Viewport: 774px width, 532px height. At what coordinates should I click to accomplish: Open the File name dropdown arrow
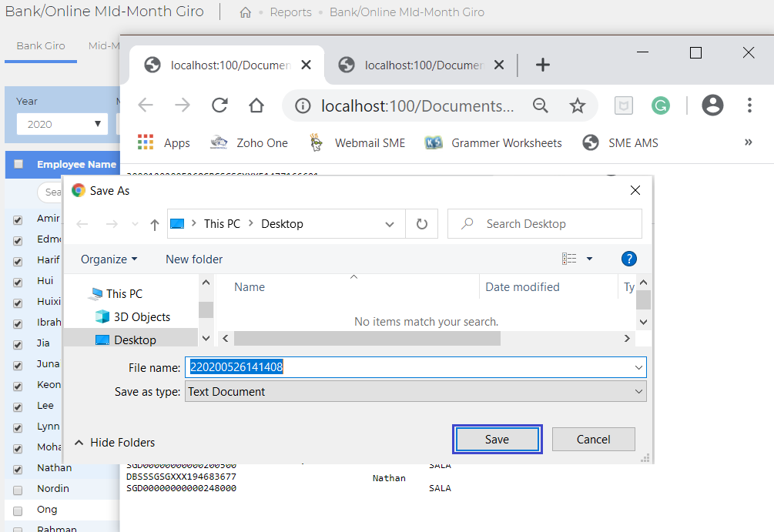point(638,367)
